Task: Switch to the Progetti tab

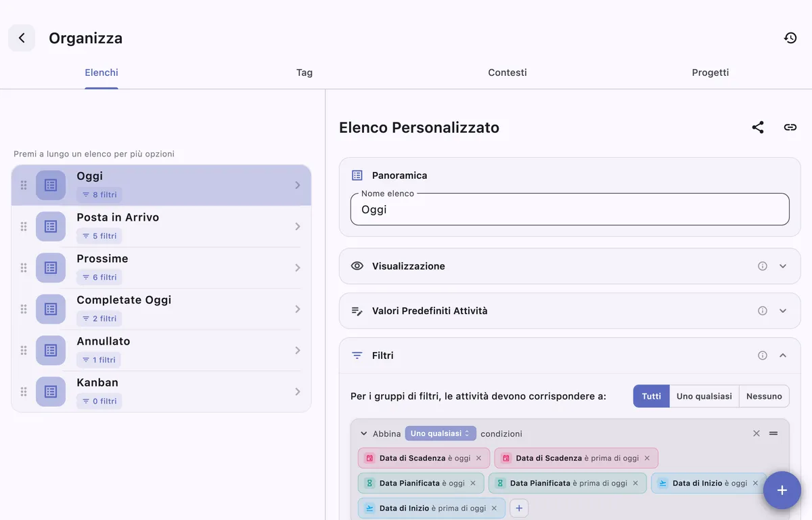Action: [710, 72]
